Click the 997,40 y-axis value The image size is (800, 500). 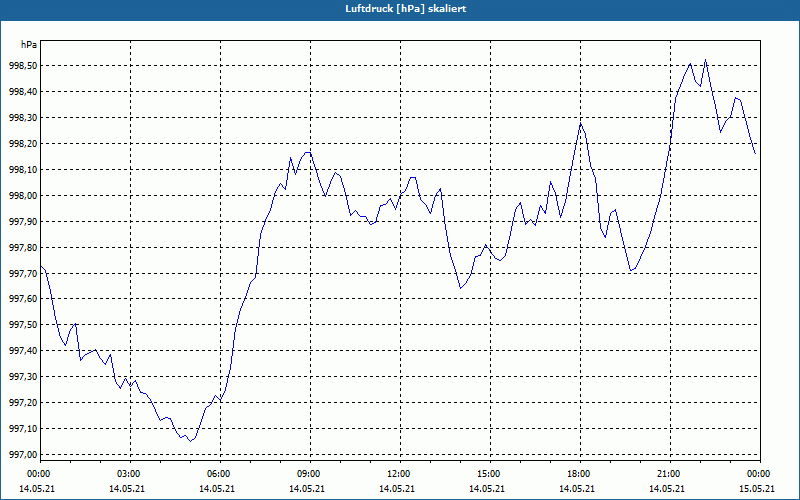[x=24, y=351]
